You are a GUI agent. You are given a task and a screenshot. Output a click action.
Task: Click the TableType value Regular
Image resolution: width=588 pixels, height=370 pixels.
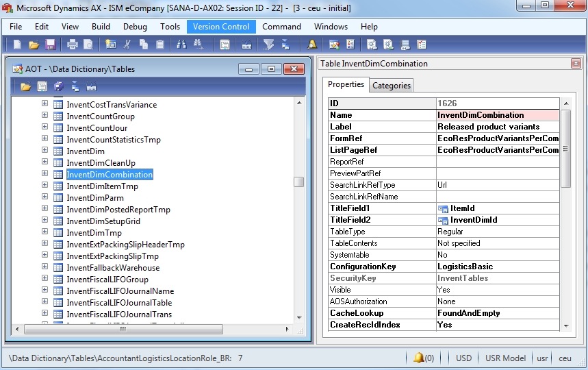[450, 232]
